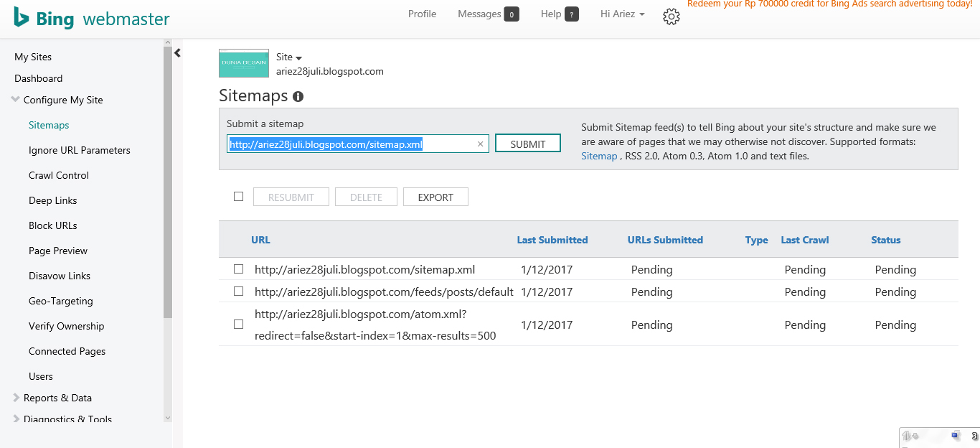Image resolution: width=980 pixels, height=448 pixels.
Task: Open Page Preview settings
Action: tap(58, 251)
